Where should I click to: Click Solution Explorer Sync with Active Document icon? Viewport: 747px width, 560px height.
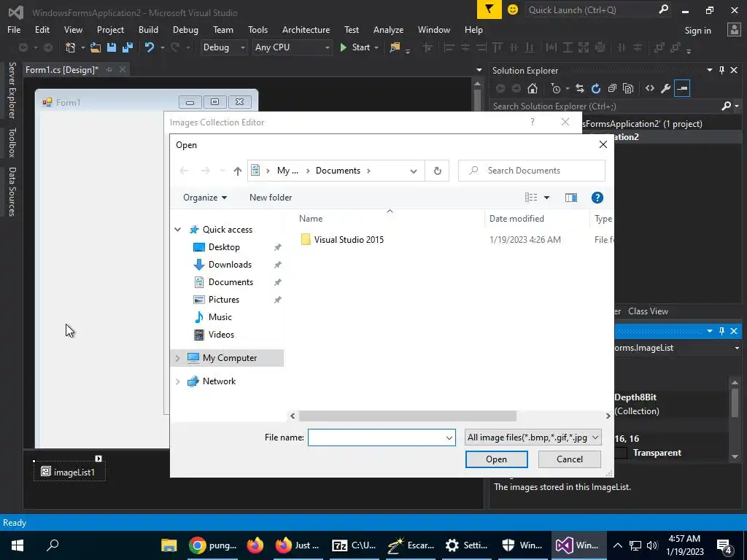(580, 88)
